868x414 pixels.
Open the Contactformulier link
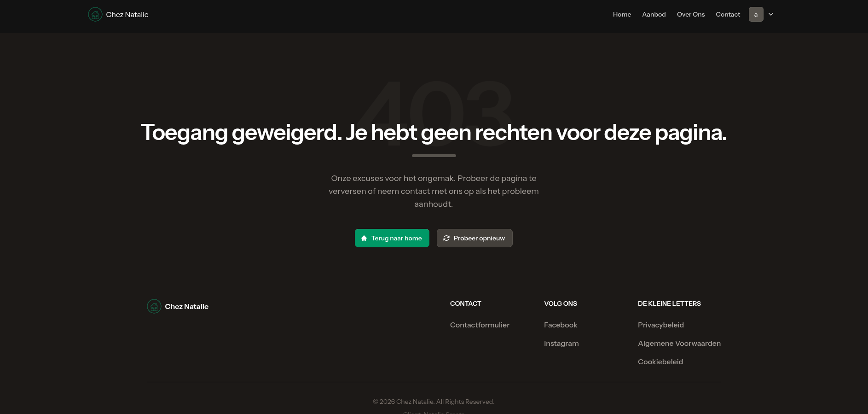tap(480, 325)
